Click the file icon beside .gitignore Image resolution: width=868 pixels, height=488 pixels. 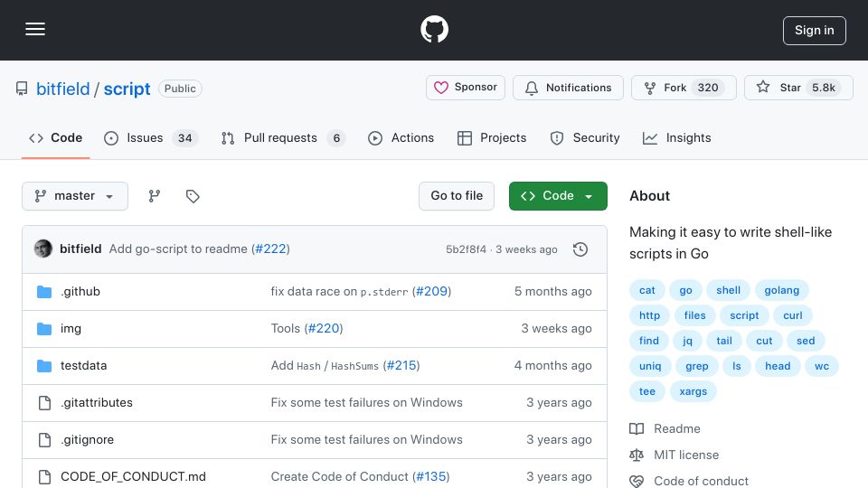point(44,440)
